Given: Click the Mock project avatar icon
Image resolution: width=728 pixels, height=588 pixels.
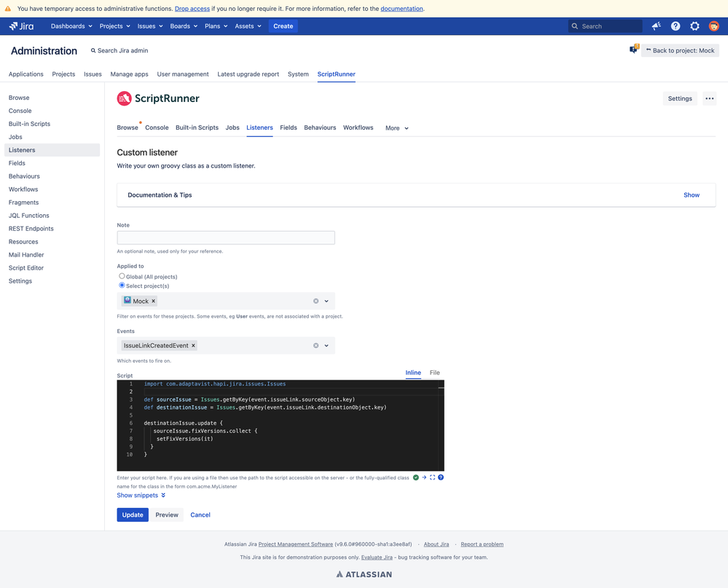Looking at the screenshot, I should point(128,300).
